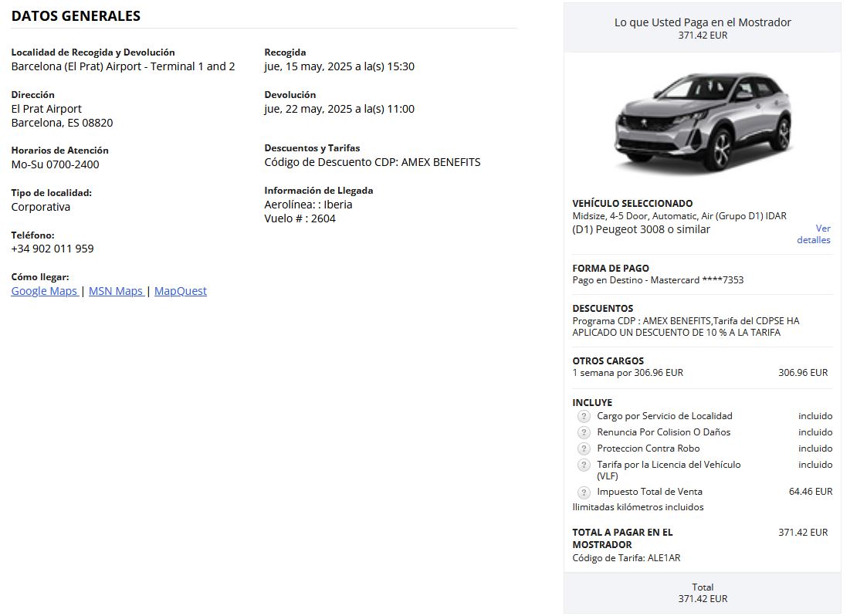The width and height of the screenshot is (867, 616).
Task: Follow the MapQuest link
Action: pyautogui.click(x=181, y=291)
